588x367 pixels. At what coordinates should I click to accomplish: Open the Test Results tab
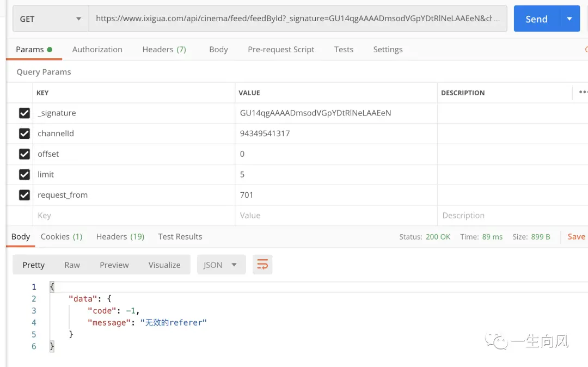point(180,236)
